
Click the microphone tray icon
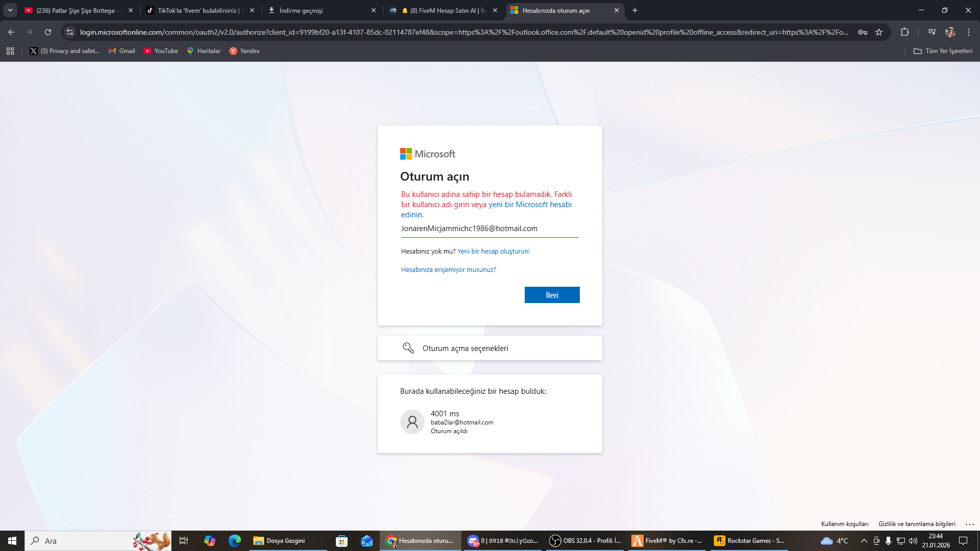[888, 541]
